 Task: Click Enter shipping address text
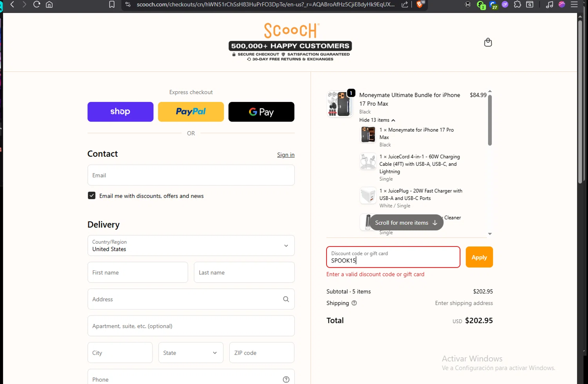tap(464, 303)
